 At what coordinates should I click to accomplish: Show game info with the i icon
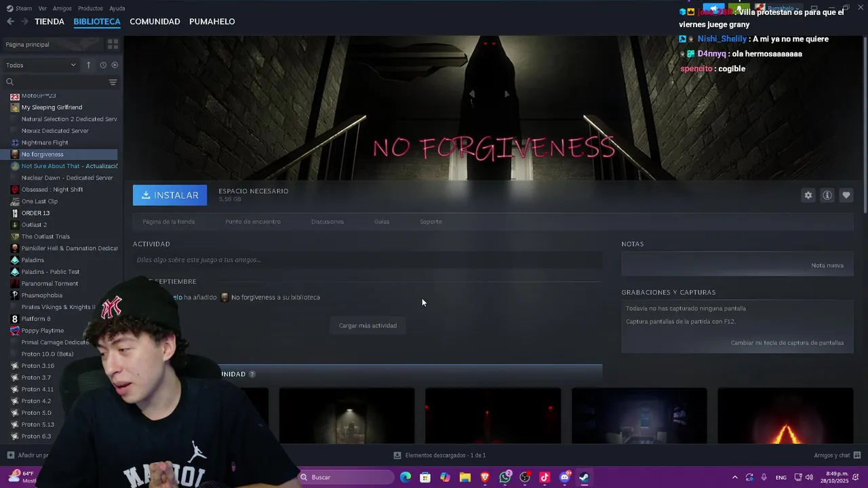[x=827, y=195]
